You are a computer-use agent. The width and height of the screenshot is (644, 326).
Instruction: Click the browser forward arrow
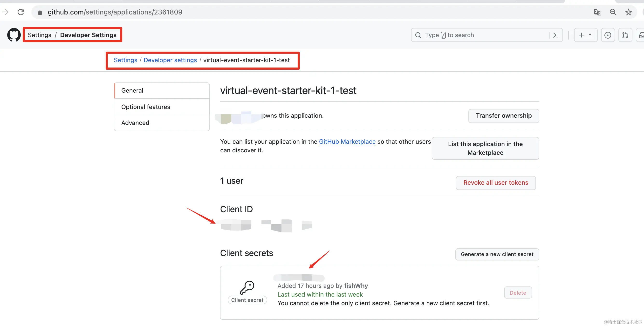6,12
